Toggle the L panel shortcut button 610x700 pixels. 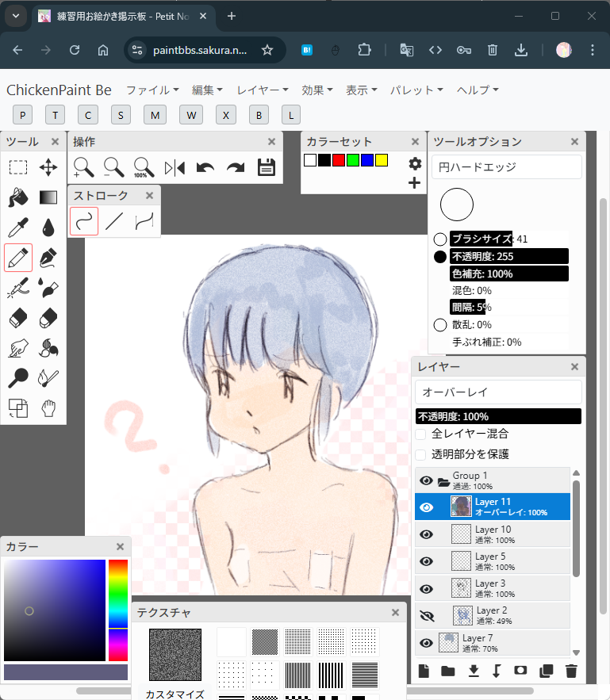(291, 115)
